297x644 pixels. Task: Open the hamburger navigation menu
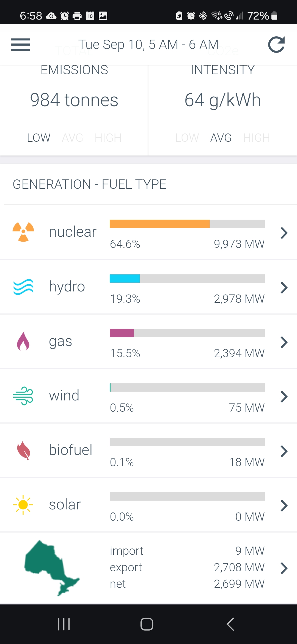tap(21, 45)
